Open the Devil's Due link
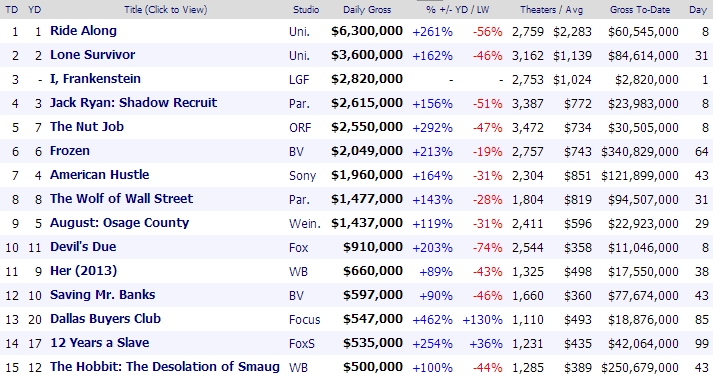This screenshot has height=379, width=713. (x=83, y=247)
